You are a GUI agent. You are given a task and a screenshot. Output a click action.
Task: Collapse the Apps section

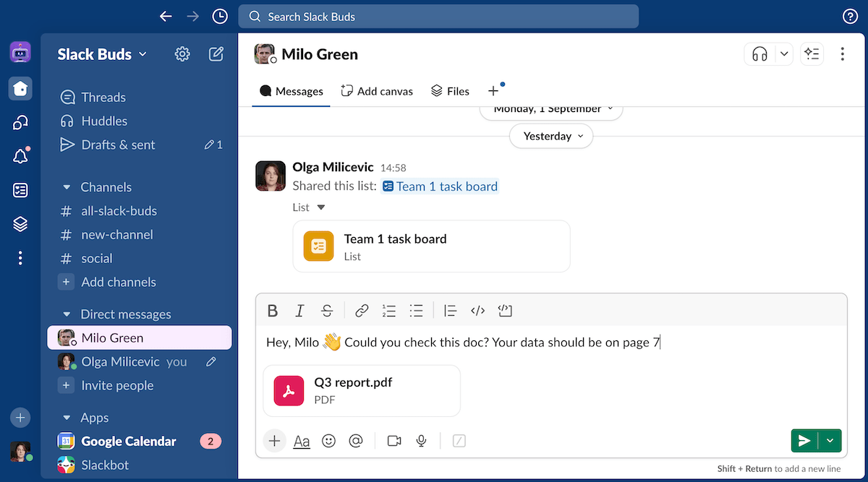click(67, 418)
